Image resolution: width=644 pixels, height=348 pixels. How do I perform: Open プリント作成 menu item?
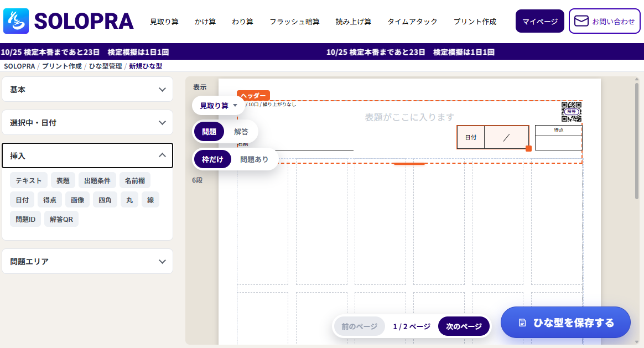475,22
